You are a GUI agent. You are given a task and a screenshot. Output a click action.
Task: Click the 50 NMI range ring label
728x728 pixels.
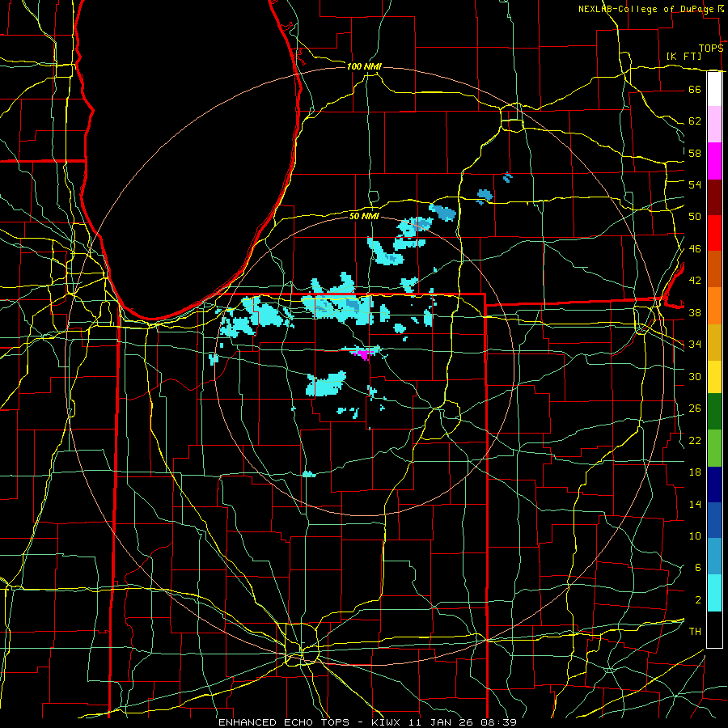coord(364,216)
